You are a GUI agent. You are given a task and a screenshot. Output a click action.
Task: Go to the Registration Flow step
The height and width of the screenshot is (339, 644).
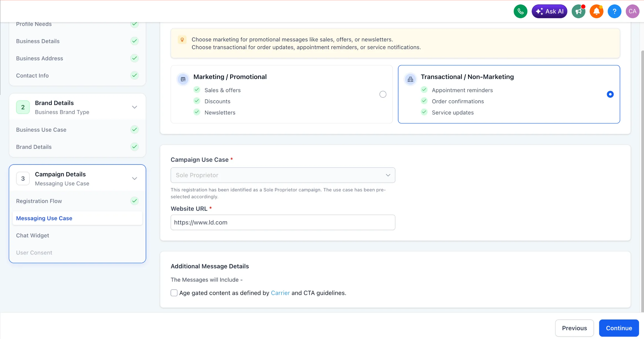point(39,201)
